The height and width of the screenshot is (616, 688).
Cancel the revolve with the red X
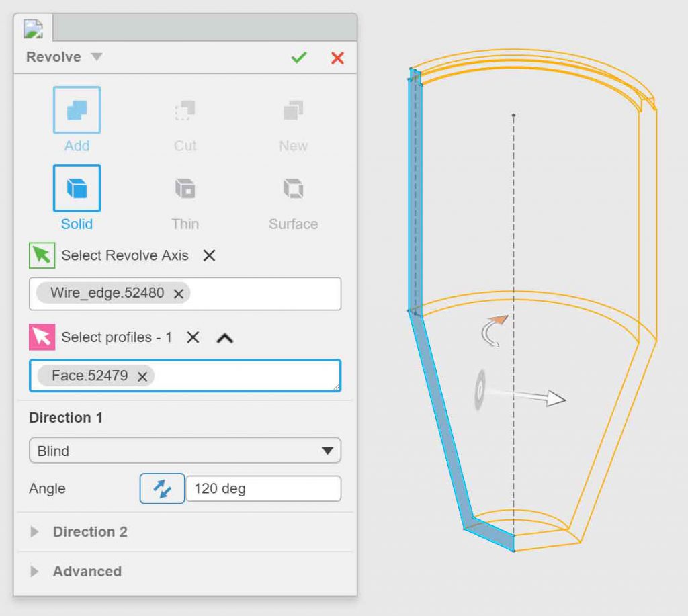tap(337, 58)
